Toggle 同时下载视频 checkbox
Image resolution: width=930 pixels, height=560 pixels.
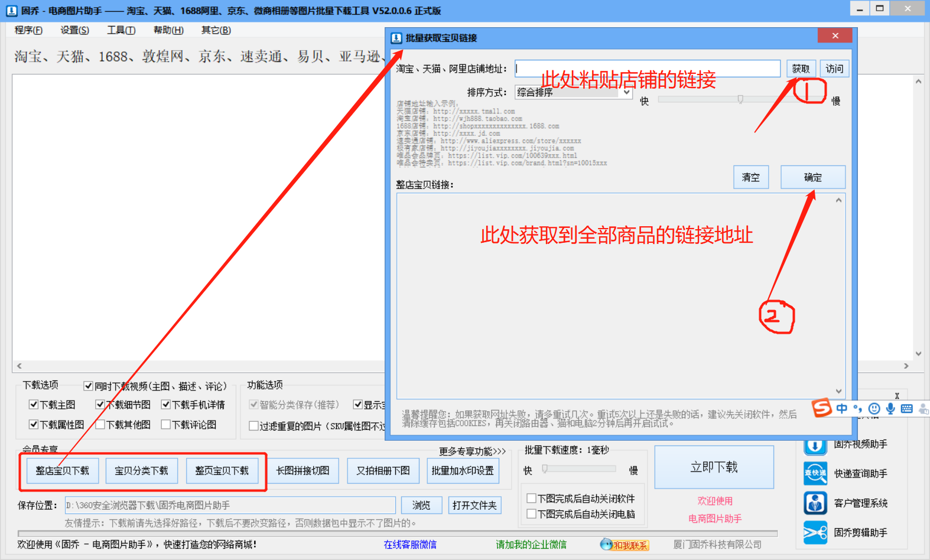pyautogui.click(x=88, y=386)
